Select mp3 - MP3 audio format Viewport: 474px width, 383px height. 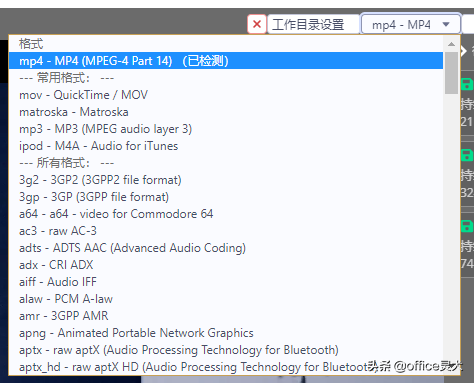[x=226, y=129]
